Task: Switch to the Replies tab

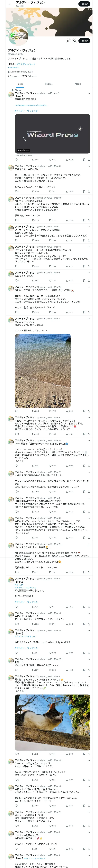Action: [49, 84]
